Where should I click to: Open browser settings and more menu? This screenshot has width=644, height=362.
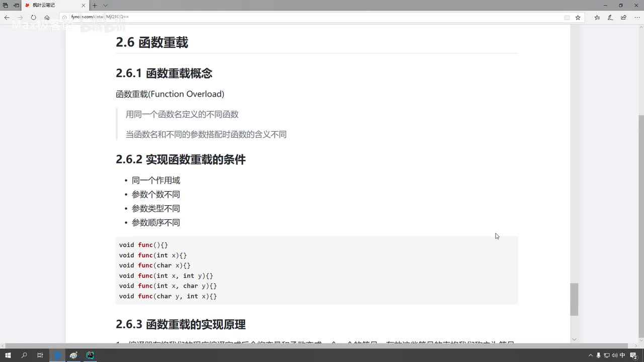click(x=637, y=17)
